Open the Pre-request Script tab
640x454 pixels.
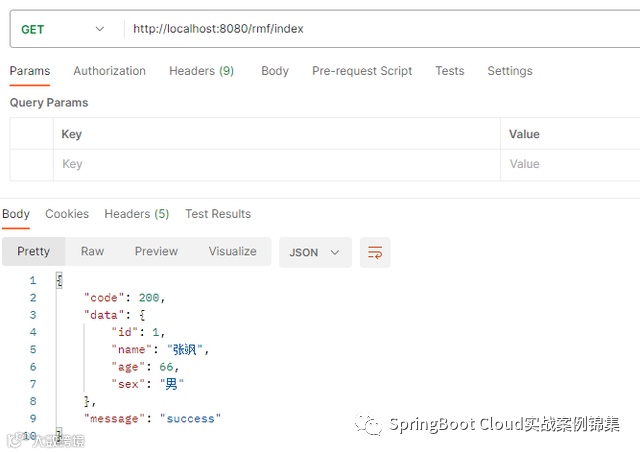(x=362, y=71)
